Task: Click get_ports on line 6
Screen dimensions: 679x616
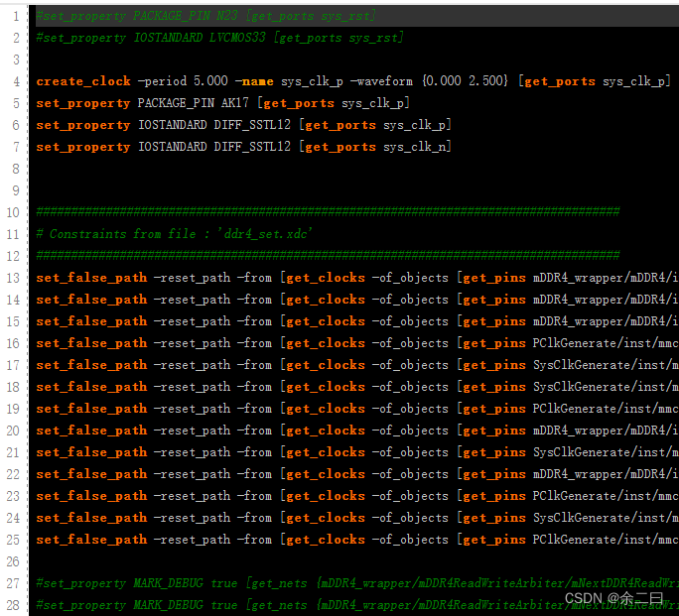Action: 340,125
